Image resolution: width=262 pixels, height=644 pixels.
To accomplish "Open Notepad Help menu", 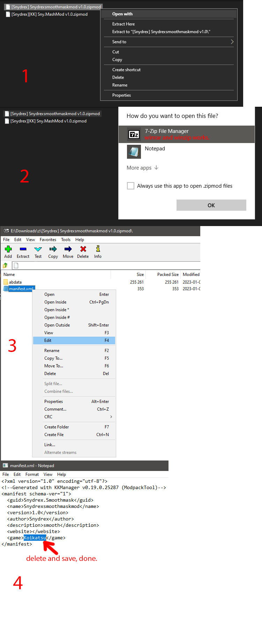I will click(x=61, y=474).
